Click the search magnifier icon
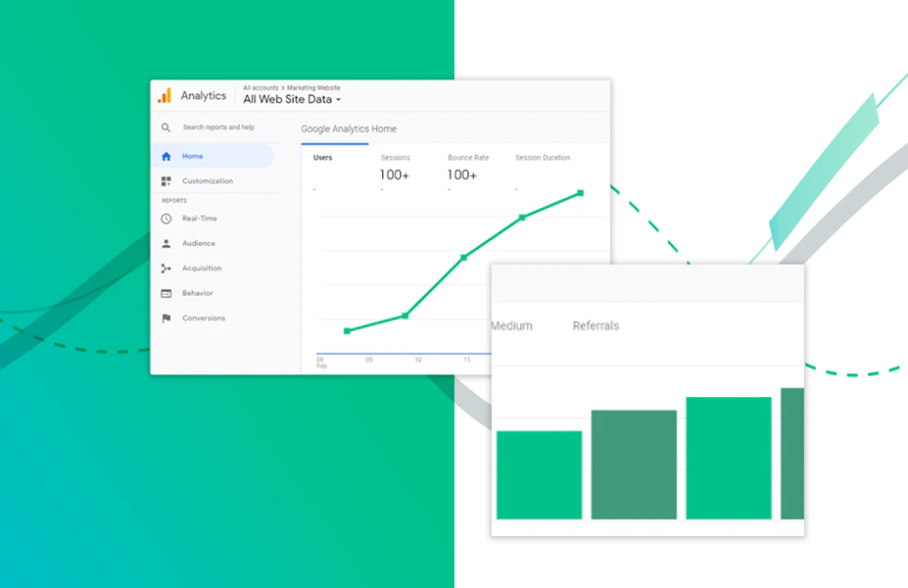Image resolution: width=908 pixels, height=588 pixels. [166, 128]
